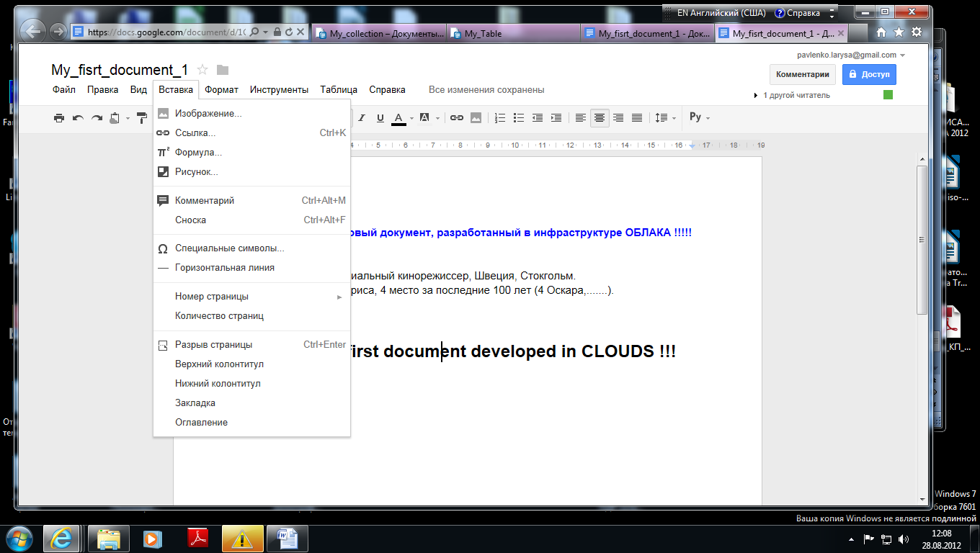This screenshot has width=980, height=553.
Task: Click the document title My_fisrt_document_1
Action: pos(120,70)
